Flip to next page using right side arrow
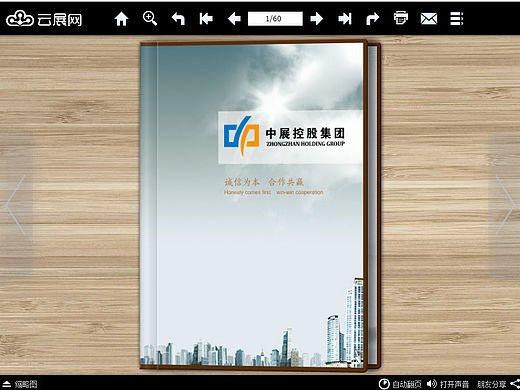Viewport: 520px width, 390px height. [x=505, y=205]
